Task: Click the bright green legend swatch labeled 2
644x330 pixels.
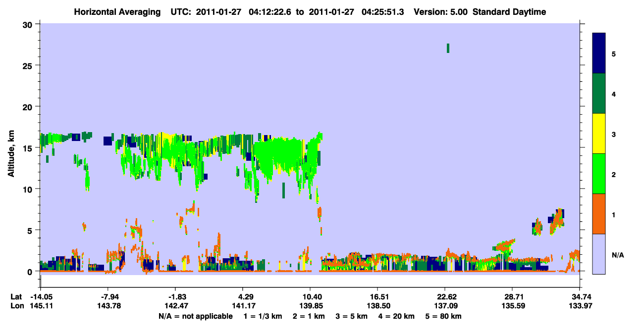Action: [599, 174]
